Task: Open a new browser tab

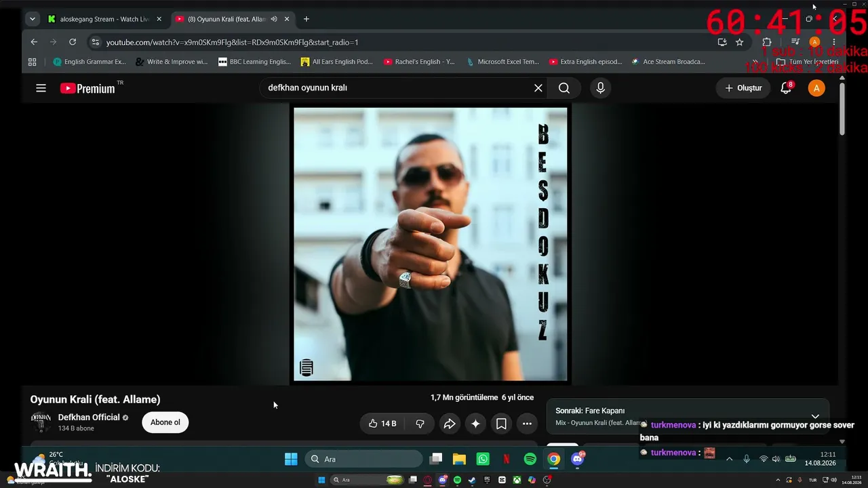Action: coord(307,19)
